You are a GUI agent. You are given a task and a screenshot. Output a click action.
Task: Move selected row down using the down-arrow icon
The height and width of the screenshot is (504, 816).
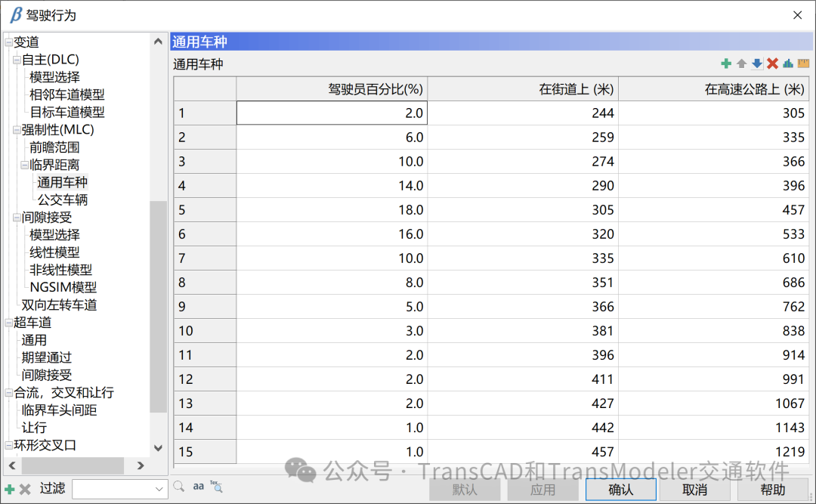pyautogui.click(x=757, y=63)
